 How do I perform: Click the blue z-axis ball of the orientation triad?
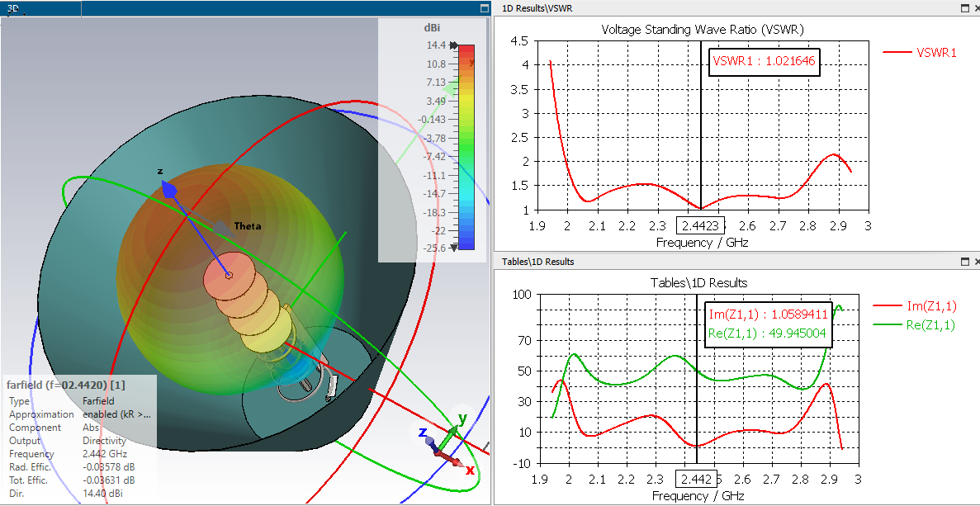click(430, 441)
